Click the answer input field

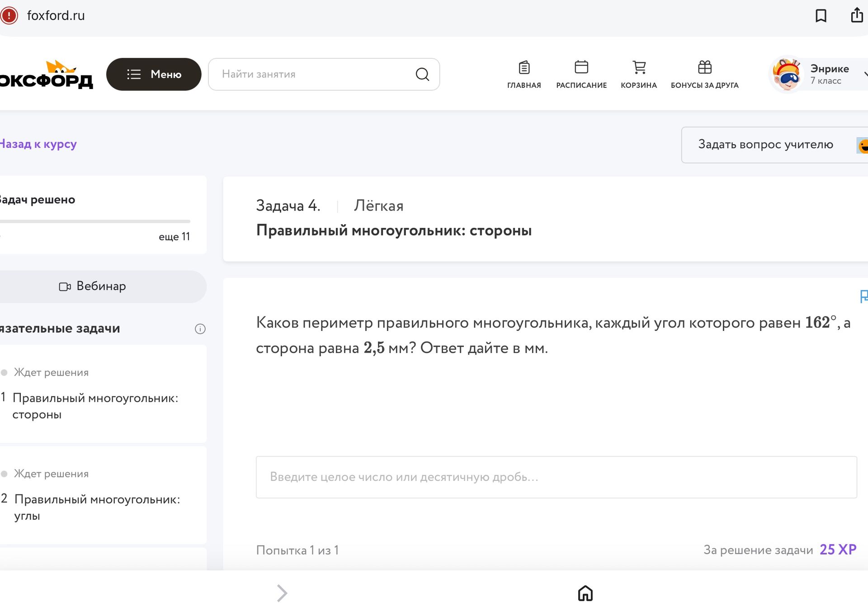click(556, 477)
